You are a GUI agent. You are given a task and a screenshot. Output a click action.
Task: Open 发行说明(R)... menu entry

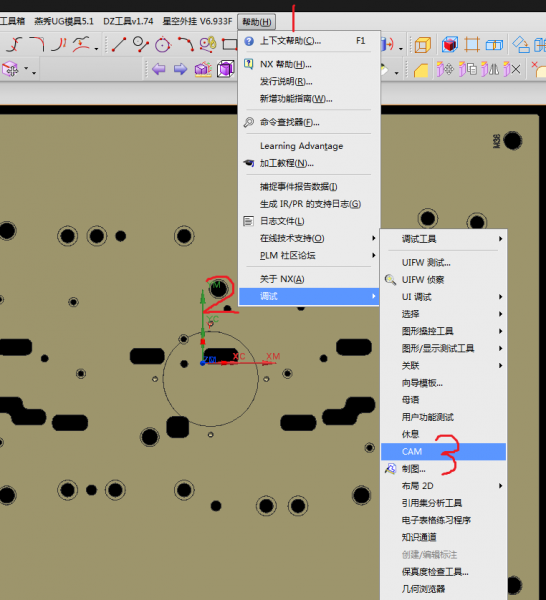[x=309, y=82]
